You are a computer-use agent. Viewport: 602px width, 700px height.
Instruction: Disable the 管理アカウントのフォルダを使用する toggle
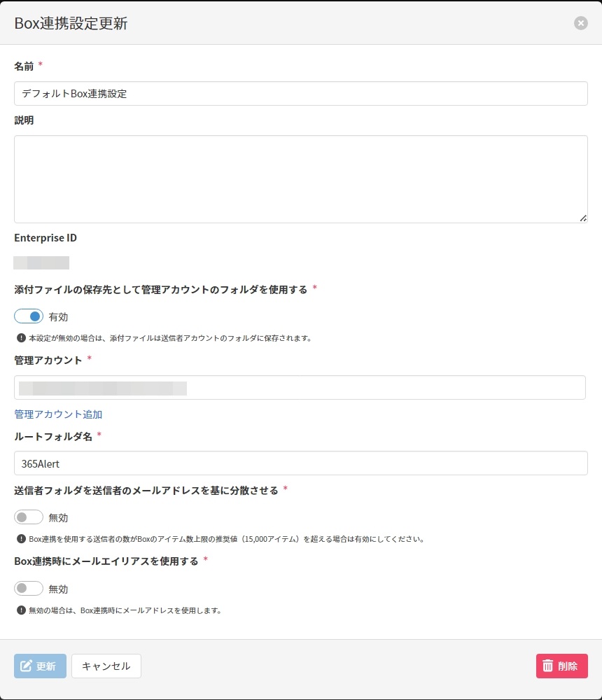29,316
